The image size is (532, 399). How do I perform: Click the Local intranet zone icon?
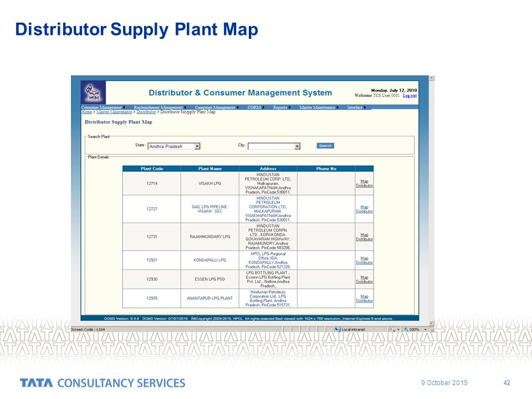click(337, 329)
